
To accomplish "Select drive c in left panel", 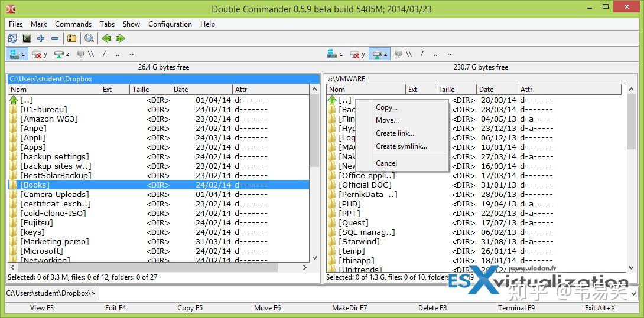I will point(18,54).
